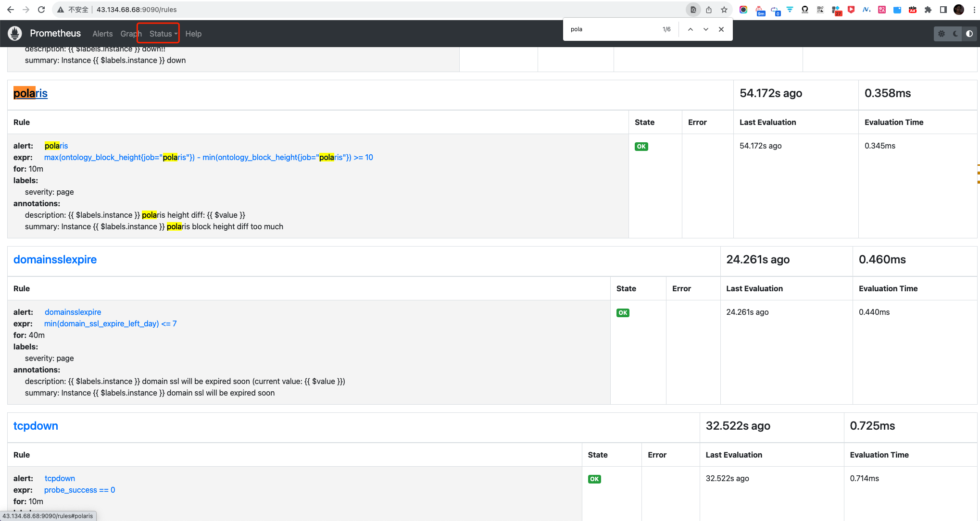Open the GitHub extension icon
Screen dimensions: 980x521
pos(805,10)
